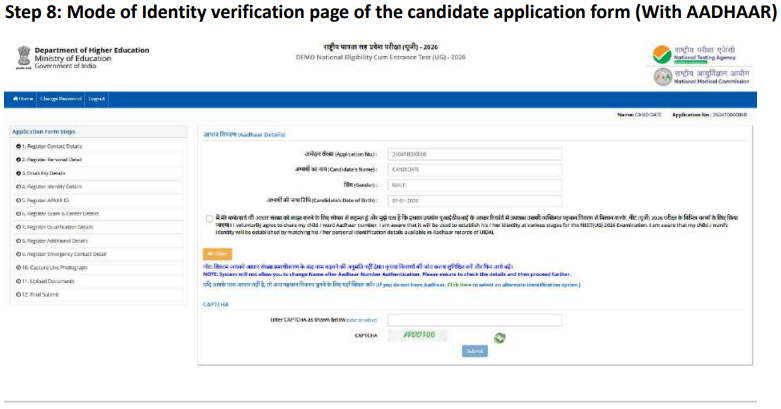This screenshot has height=409, width=781.
Task: Select step 12 Final Submit
Action: pyautogui.click(x=37, y=294)
